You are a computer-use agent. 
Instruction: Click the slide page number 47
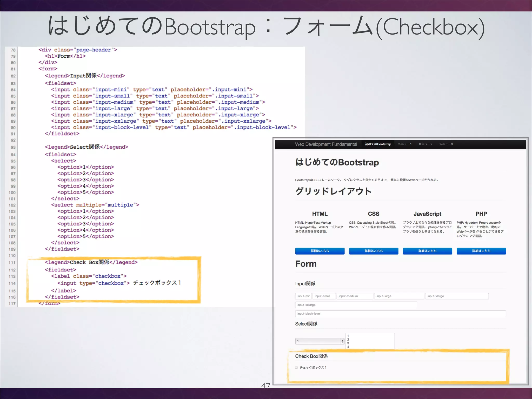pyautogui.click(x=266, y=386)
